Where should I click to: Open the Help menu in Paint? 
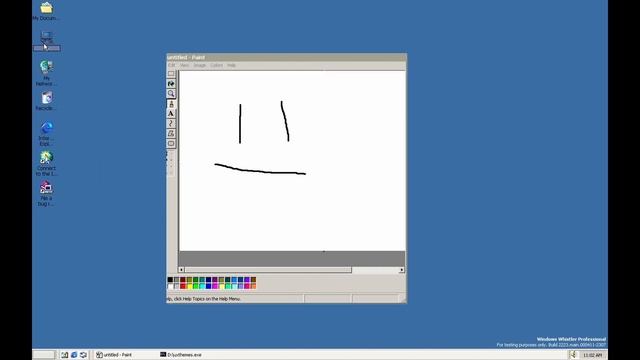(231, 65)
